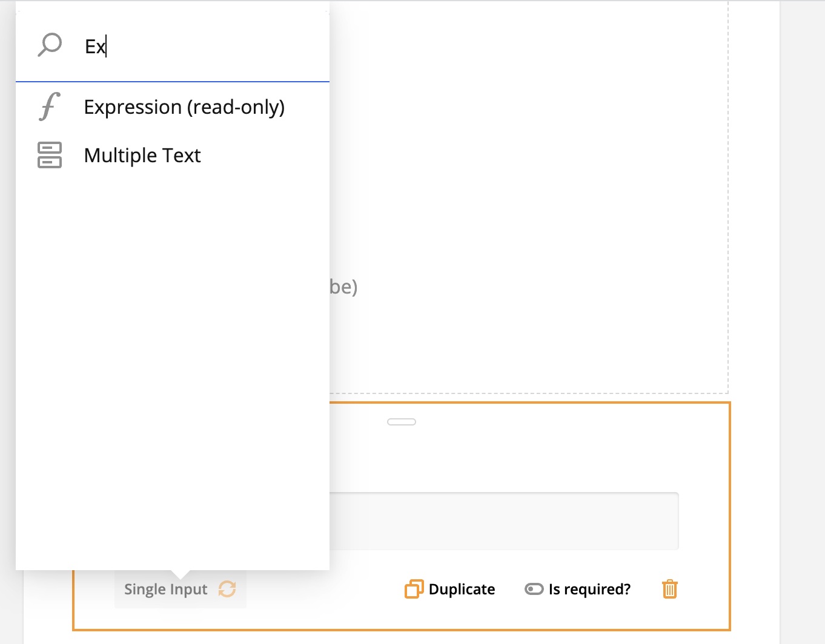The width and height of the screenshot is (825, 644).
Task: Click blank area below Multiple Text in the list
Action: [173, 363]
